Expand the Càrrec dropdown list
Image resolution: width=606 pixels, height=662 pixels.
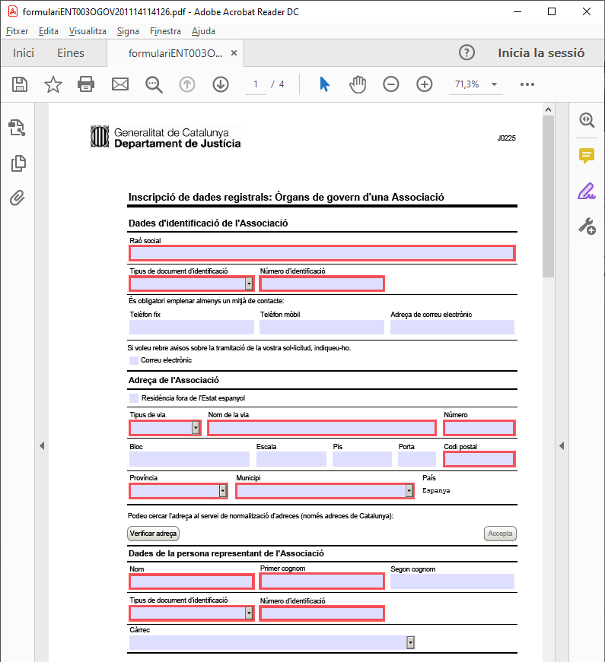(410, 642)
